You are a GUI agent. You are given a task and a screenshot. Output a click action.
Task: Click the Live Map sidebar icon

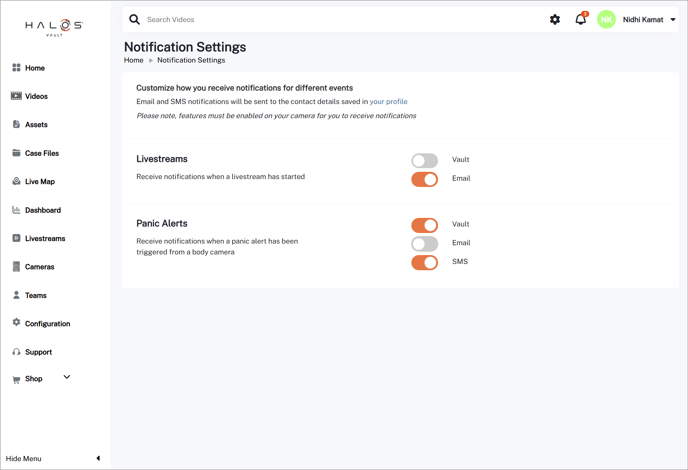pos(16,182)
